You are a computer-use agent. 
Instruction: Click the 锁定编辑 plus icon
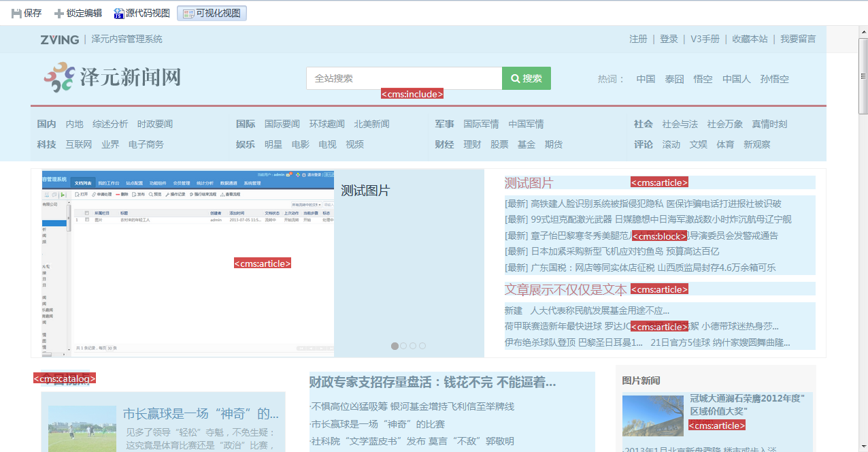tap(59, 14)
